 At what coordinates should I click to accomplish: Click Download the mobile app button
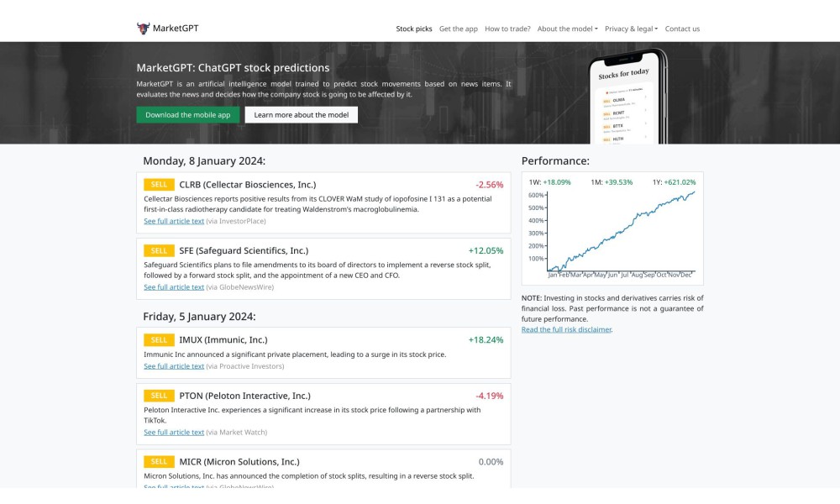(188, 114)
